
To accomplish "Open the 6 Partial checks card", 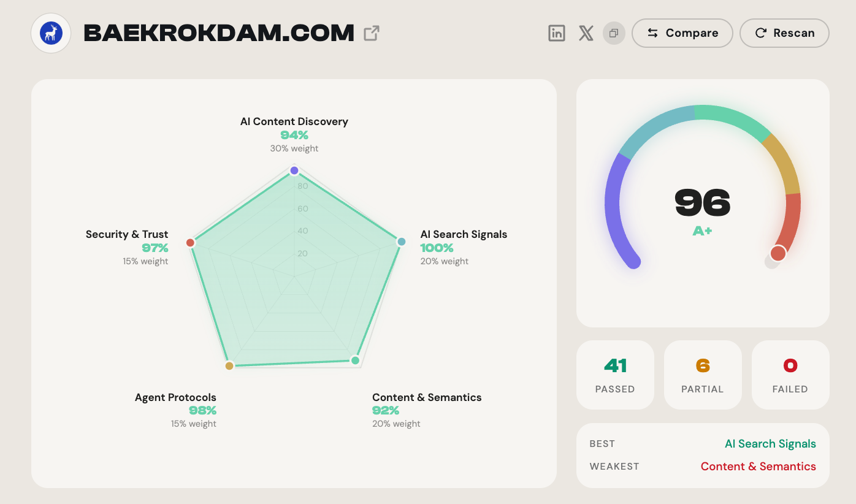I will click(703, 375).
